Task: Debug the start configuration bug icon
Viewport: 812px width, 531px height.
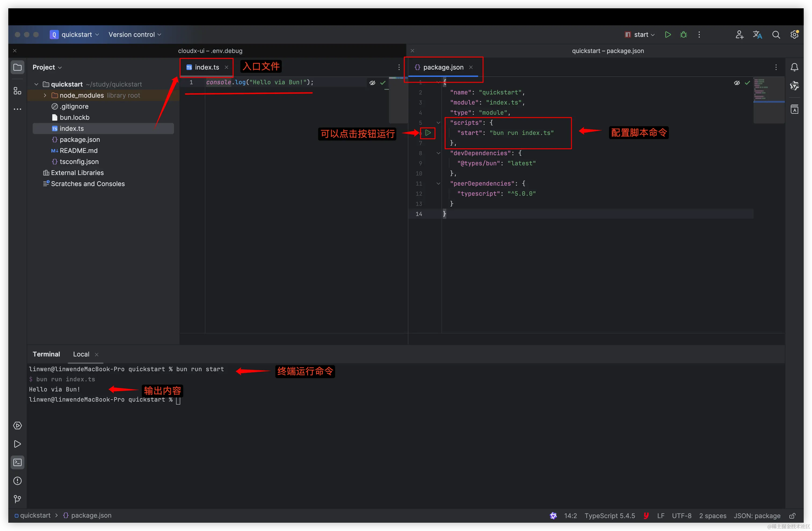Action: click(x=683, y=34)
